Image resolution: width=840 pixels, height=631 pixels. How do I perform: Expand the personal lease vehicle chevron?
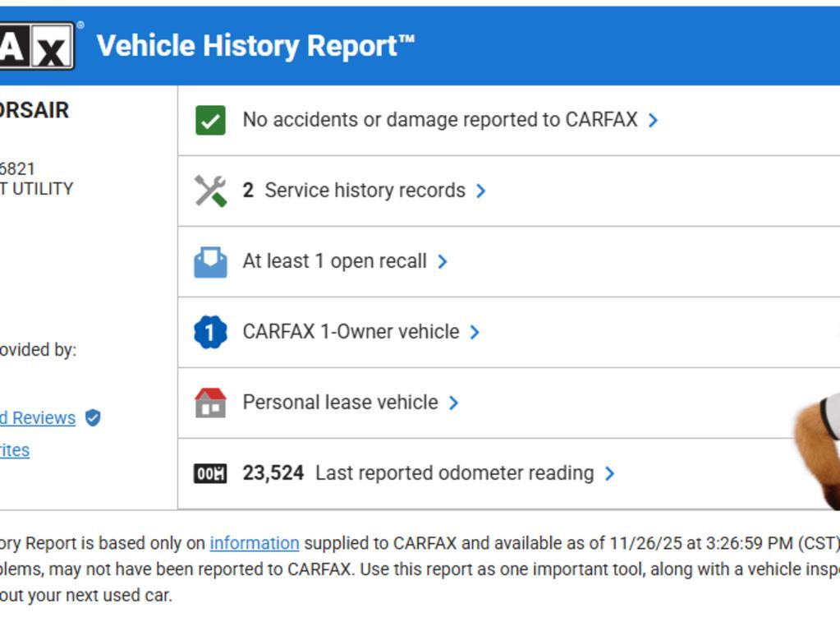[453, 403]
